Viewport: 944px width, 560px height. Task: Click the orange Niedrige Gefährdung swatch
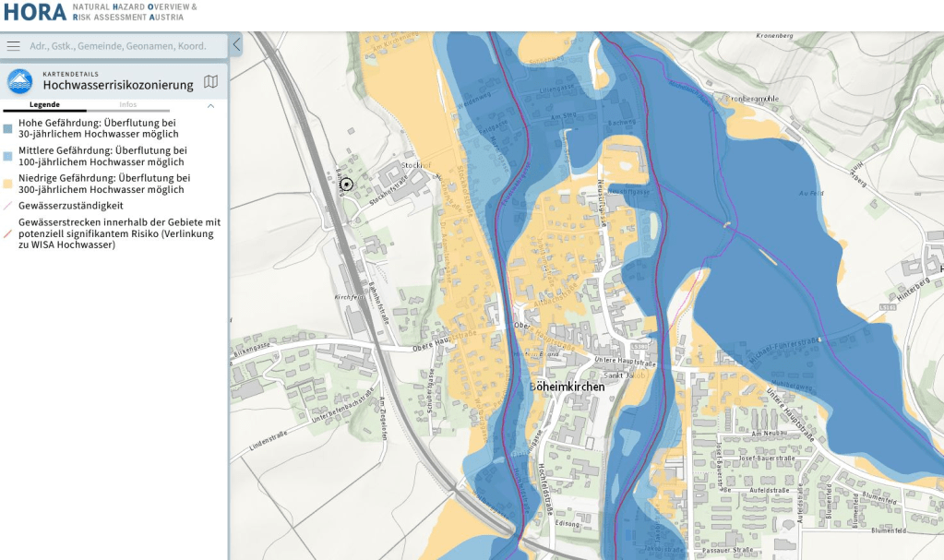(x=8, y=184)
